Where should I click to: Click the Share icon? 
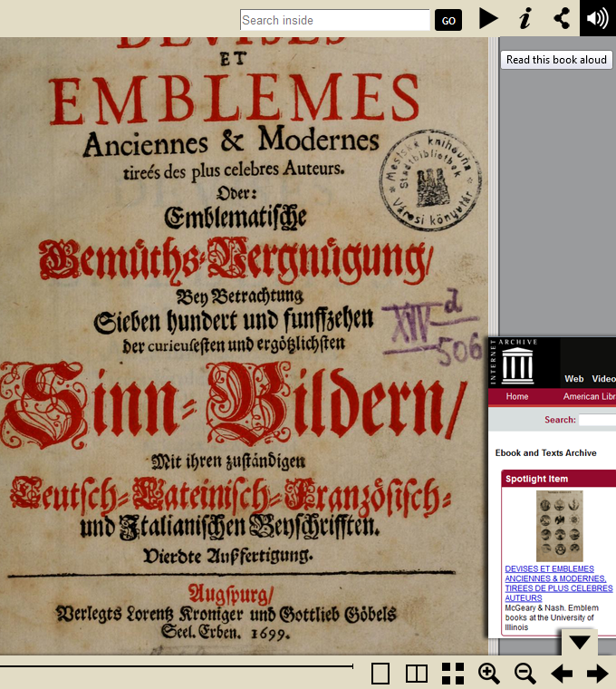562,18
